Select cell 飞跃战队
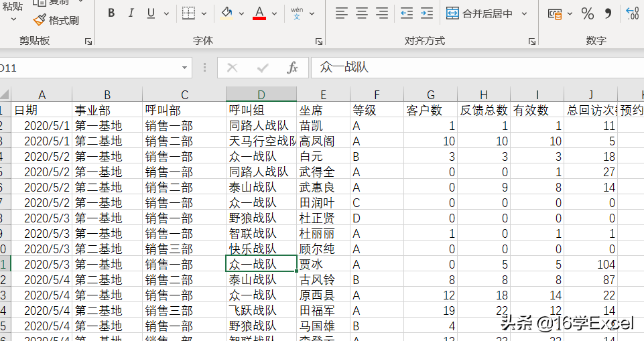This screenshot has width=644, height=341. [261, 311]
